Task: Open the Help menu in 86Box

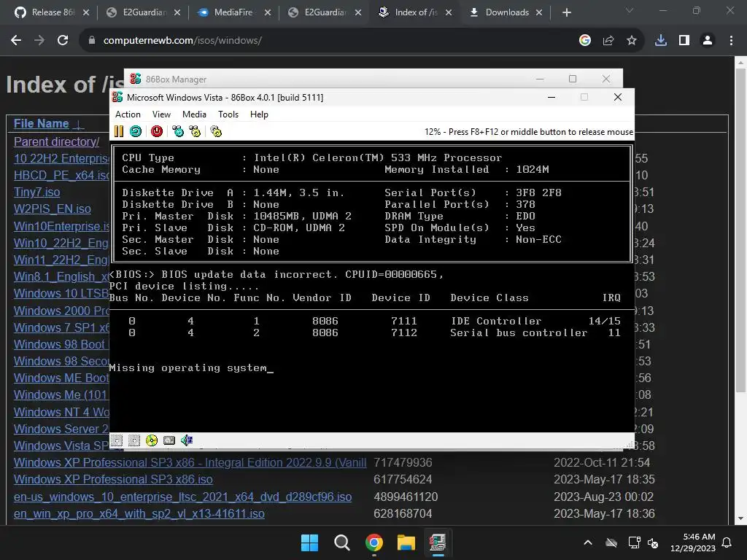Action: [x=259, y=114]
